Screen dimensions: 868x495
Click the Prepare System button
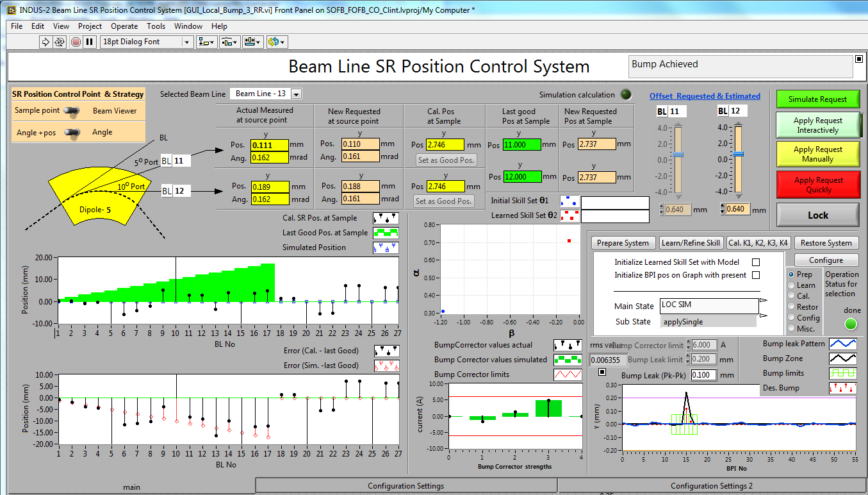[622, 243]
